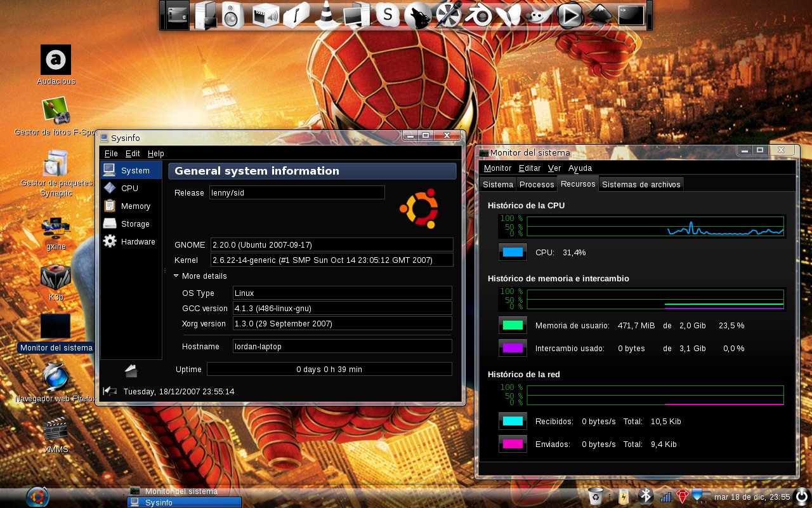Select the Recursos tab
Image resolution: width=812 pixels, height=508 pixels.
click(x=578, y=184)
